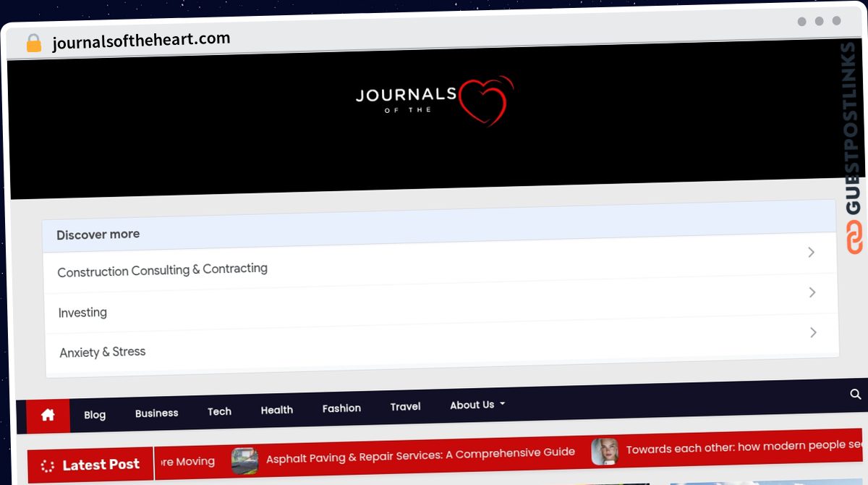Open the Business menu item

point(156,413)
